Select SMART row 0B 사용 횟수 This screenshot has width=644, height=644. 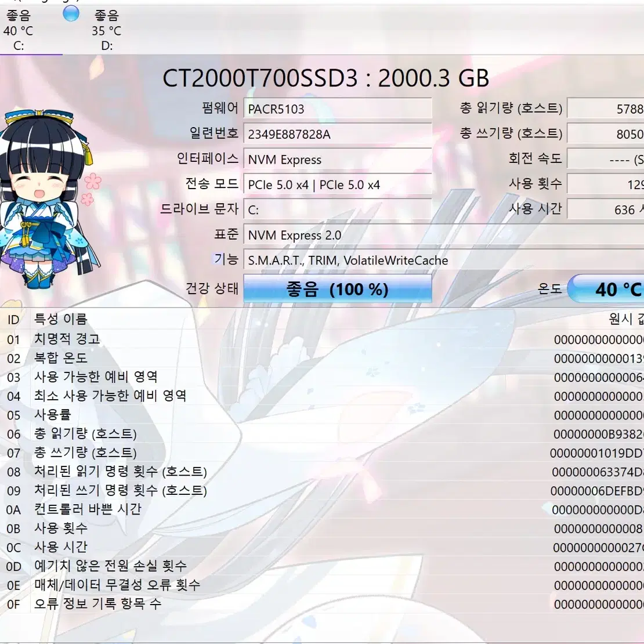click(322, 528)
